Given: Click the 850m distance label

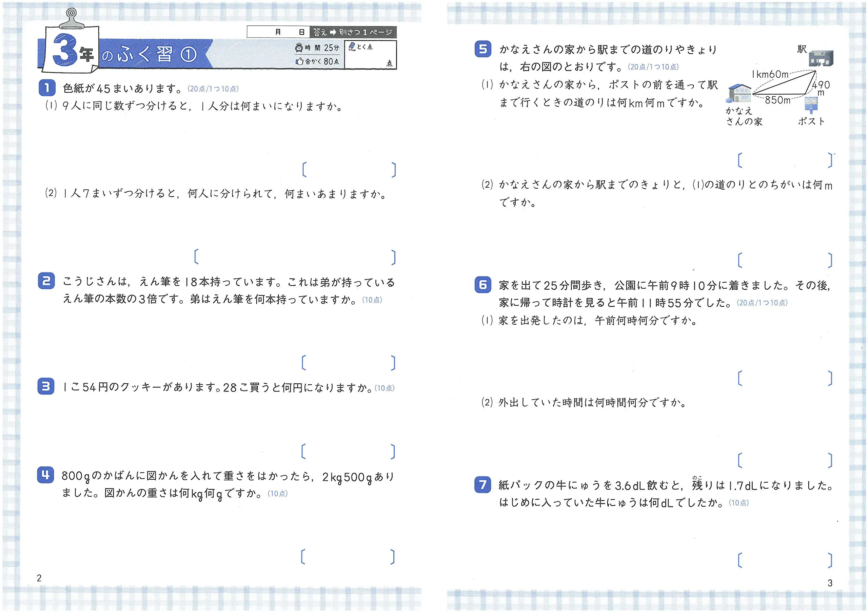Looking at the screenshot, I should [x=778, y=100].
